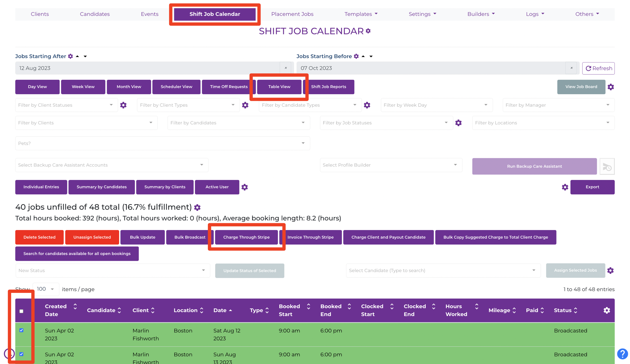Clear the 07 Oct 2023 date

point(571,68)
